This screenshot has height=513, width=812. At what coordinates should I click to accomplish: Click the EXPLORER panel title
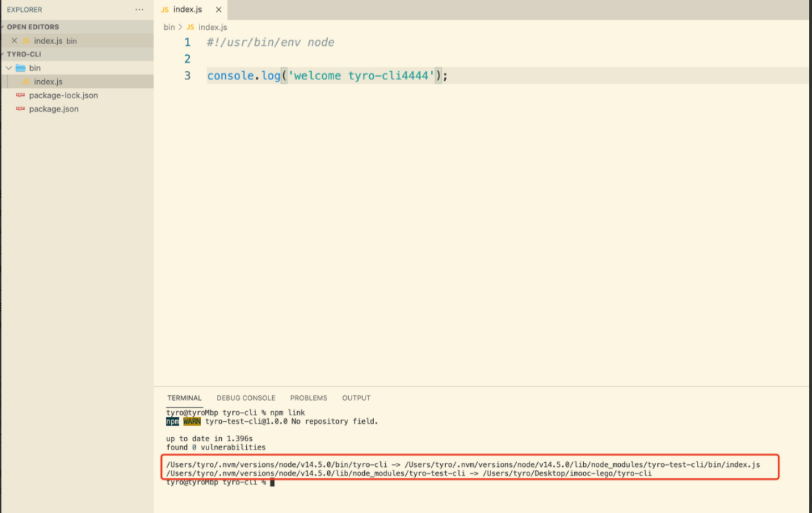point(24,9)
